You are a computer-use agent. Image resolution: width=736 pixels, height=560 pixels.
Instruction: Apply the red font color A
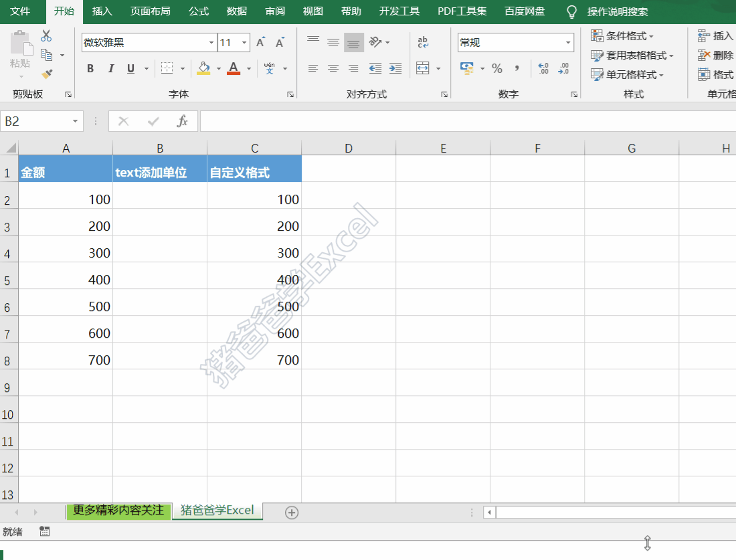(x=234, y=68)
